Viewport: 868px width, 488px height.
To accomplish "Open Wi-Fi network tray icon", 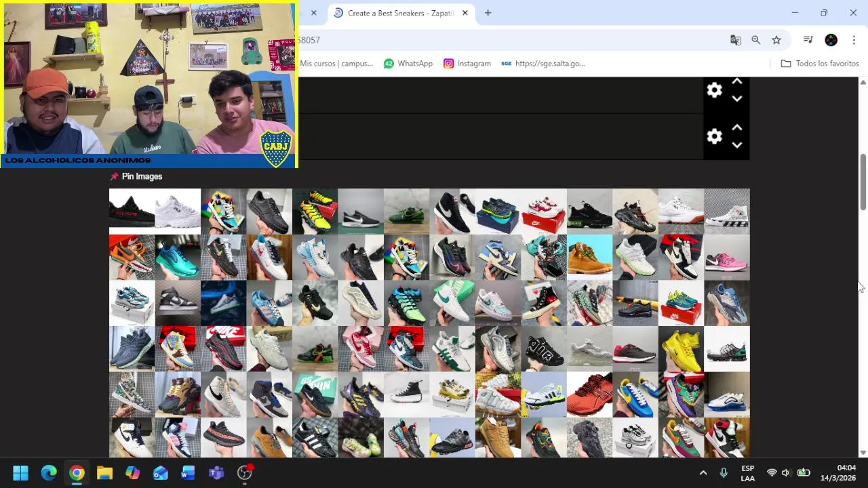I will (772, 473).
